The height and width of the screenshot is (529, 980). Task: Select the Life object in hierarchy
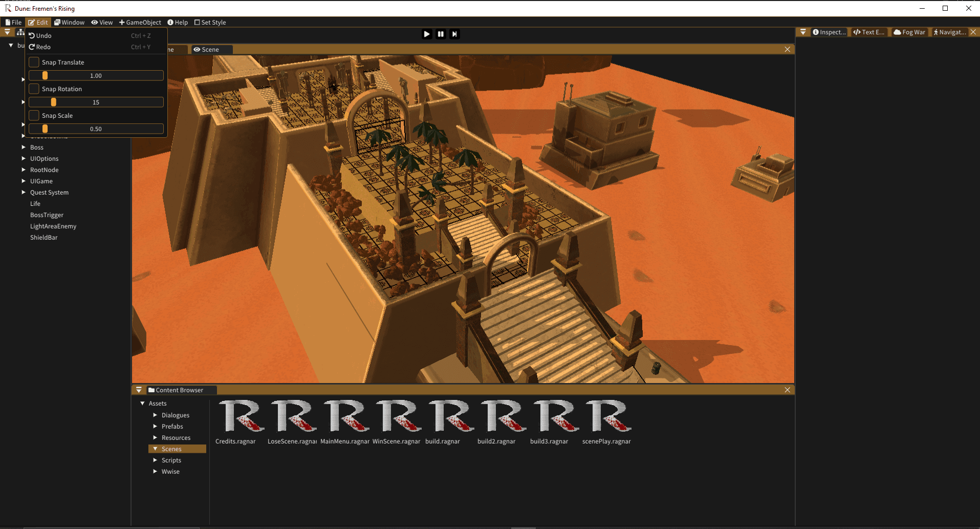pyautogui.click(x=35, y=203)
